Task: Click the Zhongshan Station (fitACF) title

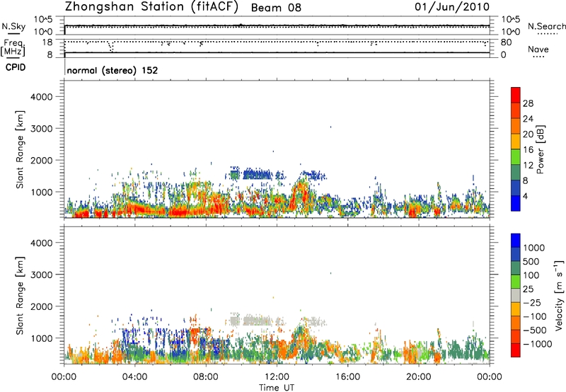Action: pos(151,6)
